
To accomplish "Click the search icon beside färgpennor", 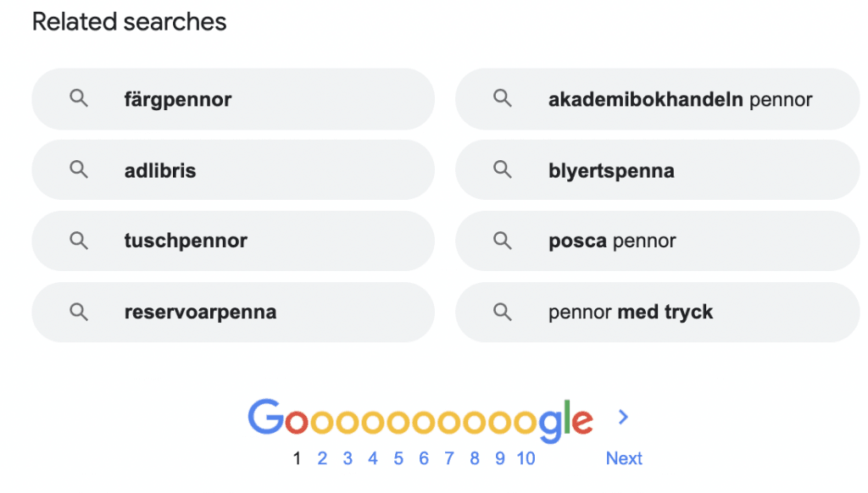I will tap(79, 99).
